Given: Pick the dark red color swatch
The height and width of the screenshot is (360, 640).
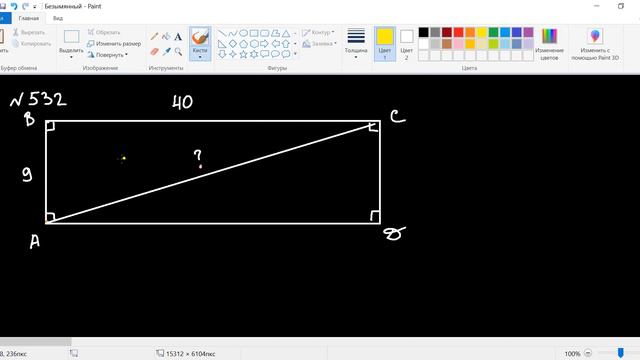Looking at the screenshot, I should (447, 32).
